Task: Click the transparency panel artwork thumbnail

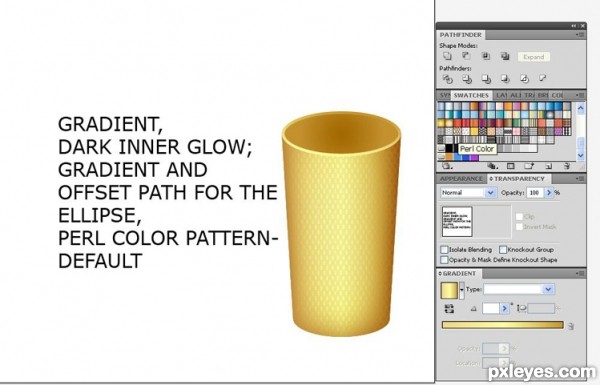Action: [457, 222]
